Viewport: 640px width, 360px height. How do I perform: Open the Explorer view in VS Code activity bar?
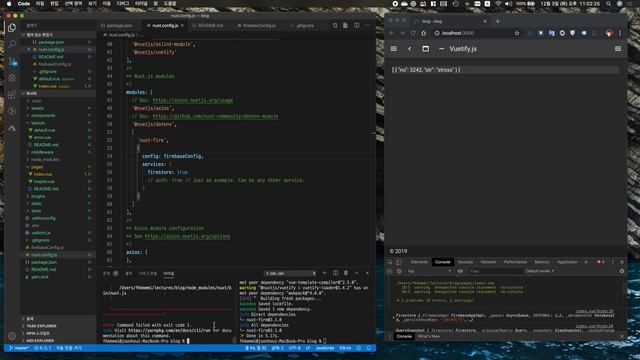pos(12,28)
